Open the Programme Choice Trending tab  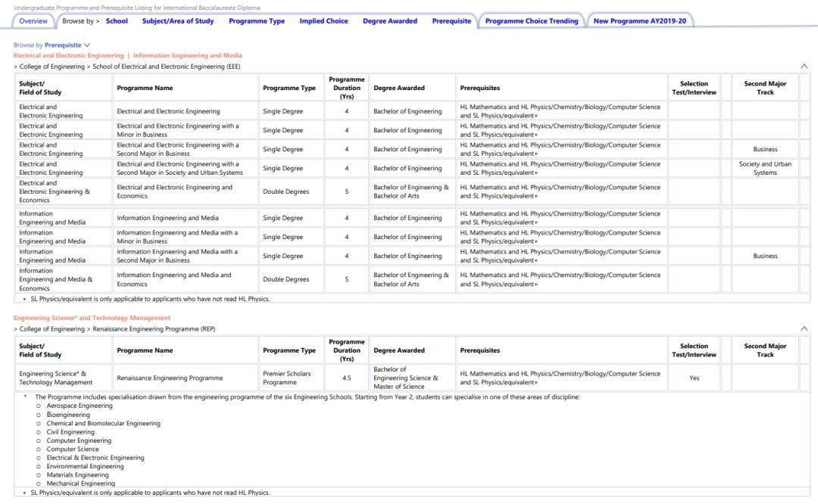(532, 21)
